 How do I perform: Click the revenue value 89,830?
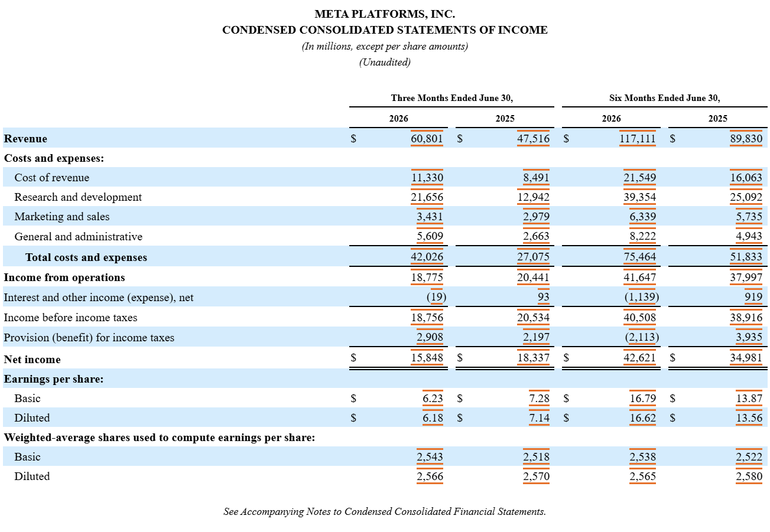tap(746, 139)
